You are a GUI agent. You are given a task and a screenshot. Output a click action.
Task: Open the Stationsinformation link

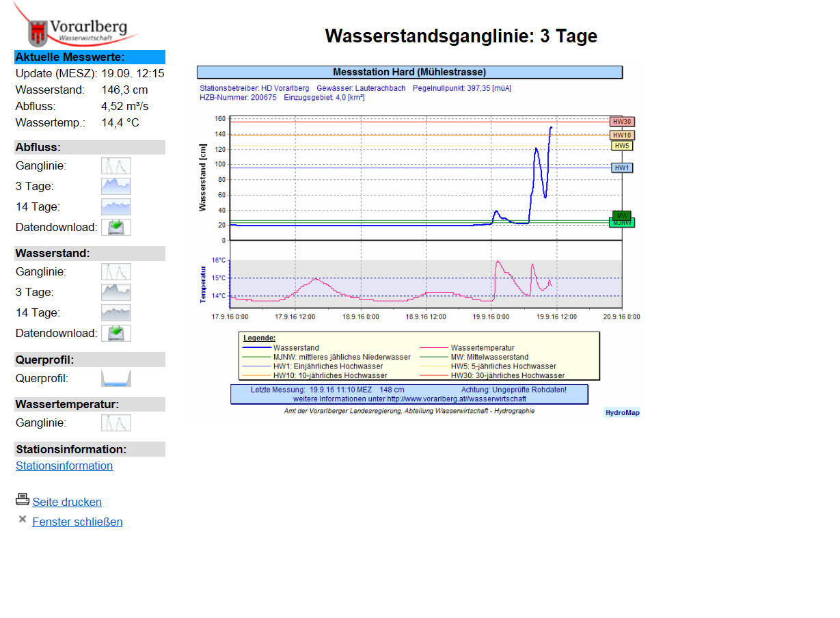(x=64, y=466)
